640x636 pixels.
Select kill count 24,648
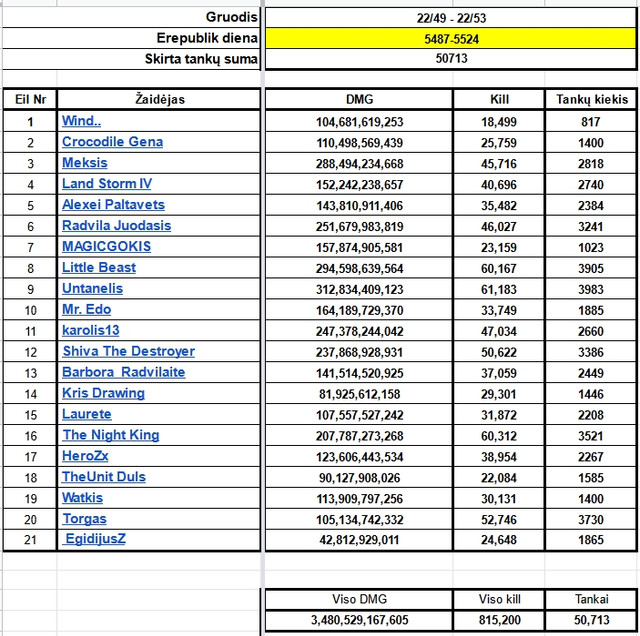tap(499, 540)
